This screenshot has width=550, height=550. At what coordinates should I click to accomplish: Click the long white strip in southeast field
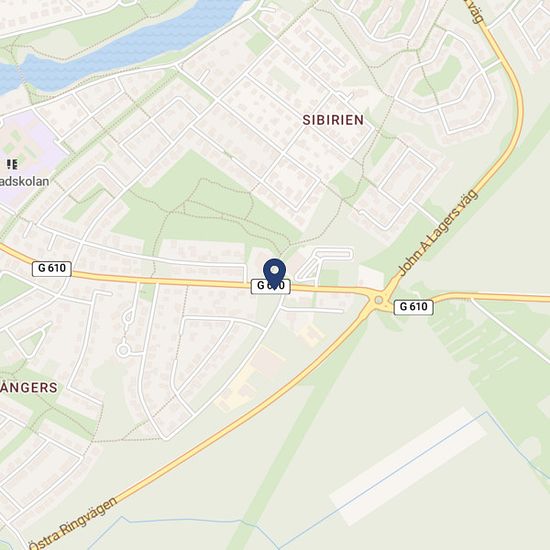409,467
